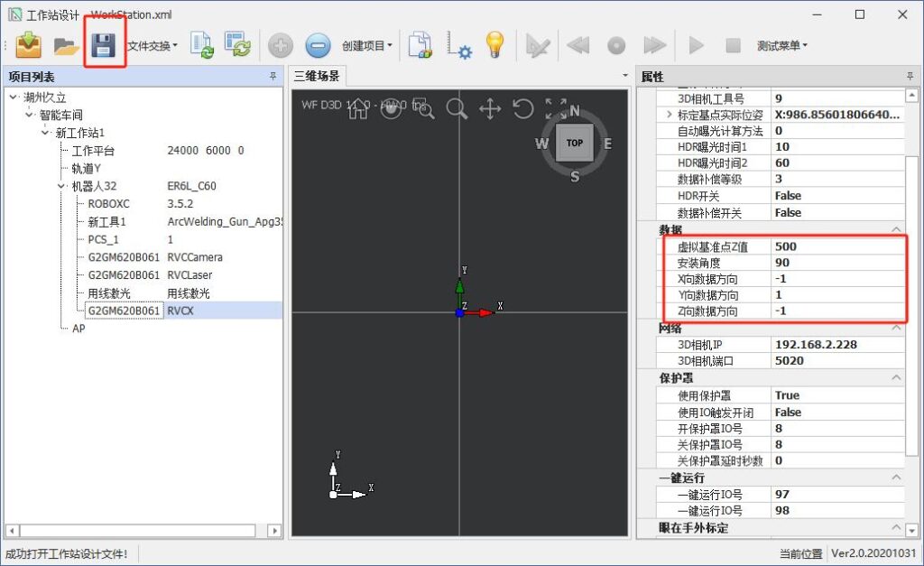Viewport: 924px width, 566px height.
Task: Click the magnifier zoom icon in 3D scene
Action: pos(457,109)
